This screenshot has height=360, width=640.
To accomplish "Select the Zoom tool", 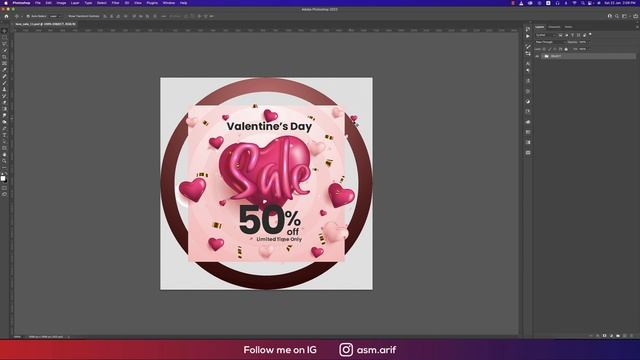I will point(4,161).
